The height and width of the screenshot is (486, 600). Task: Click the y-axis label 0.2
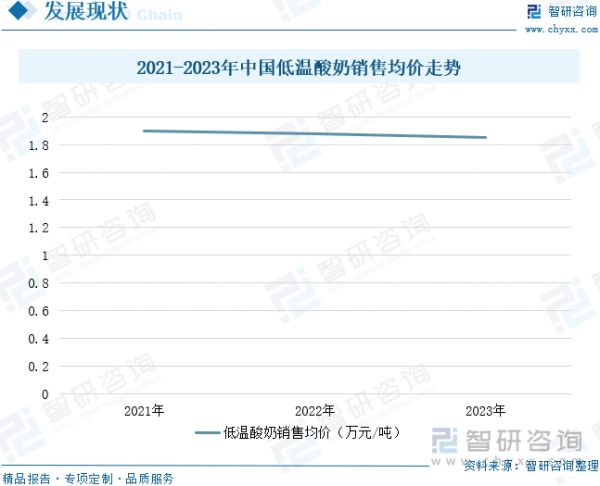point(39,367)
